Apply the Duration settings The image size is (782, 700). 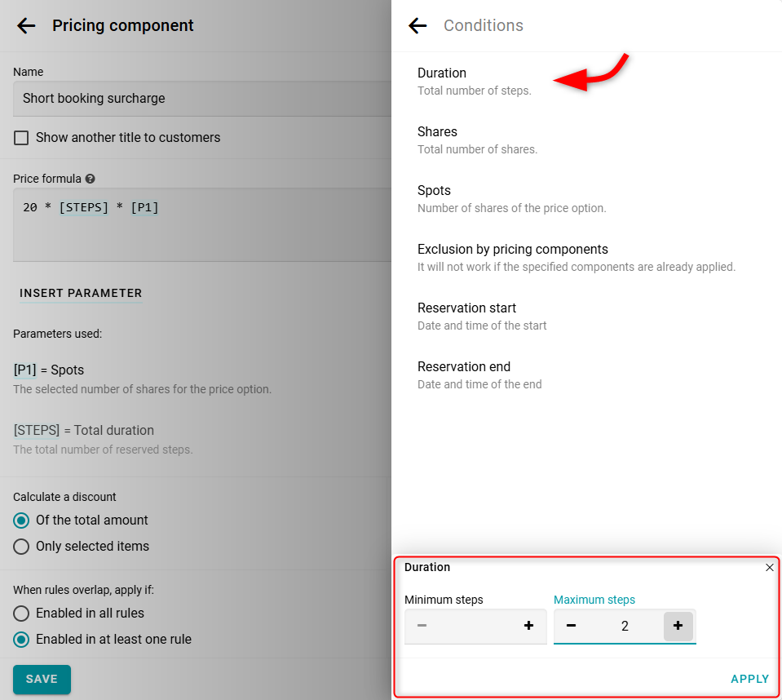pos(749,679)
